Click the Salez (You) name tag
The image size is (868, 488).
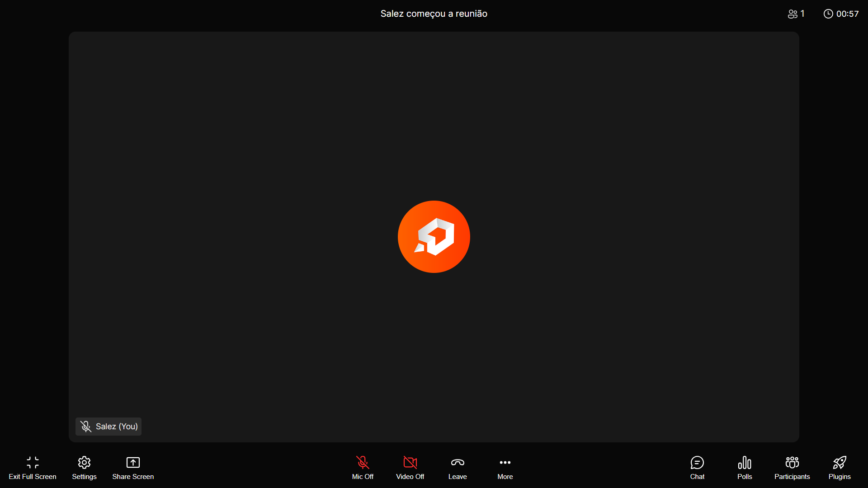[117, 427]
